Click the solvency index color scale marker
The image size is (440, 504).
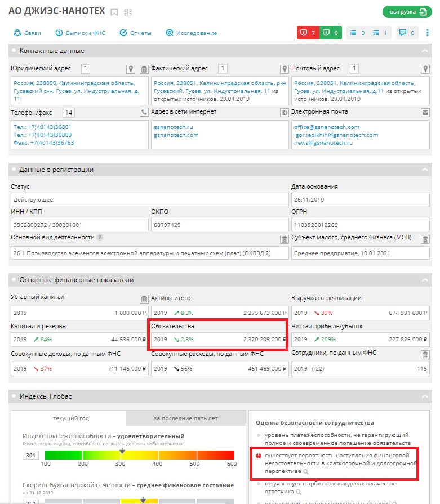pos(122,451)
